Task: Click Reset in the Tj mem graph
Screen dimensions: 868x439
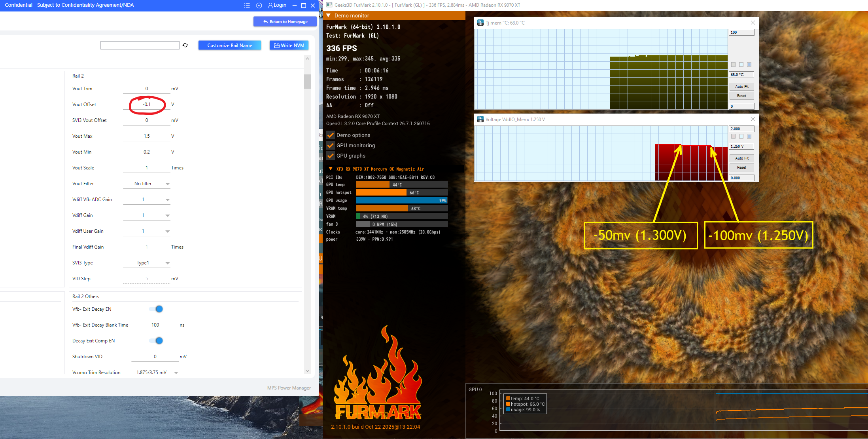Action: click(x=741, y=96)
